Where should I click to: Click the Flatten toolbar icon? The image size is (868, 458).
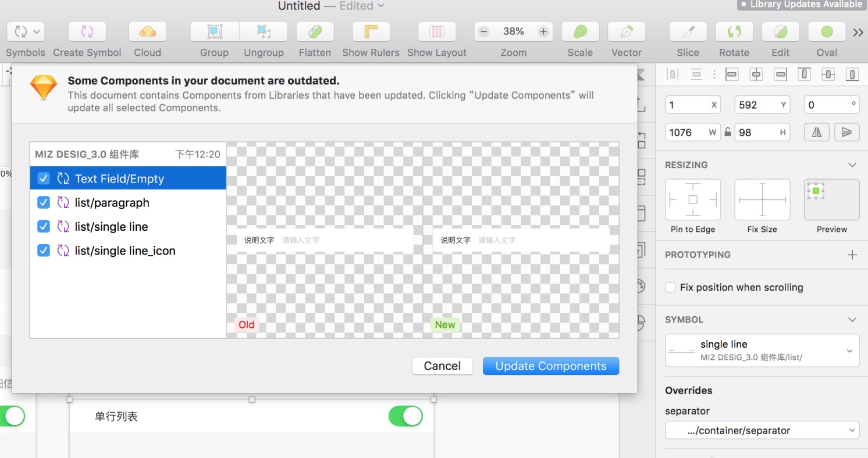(x=315, y=31)
